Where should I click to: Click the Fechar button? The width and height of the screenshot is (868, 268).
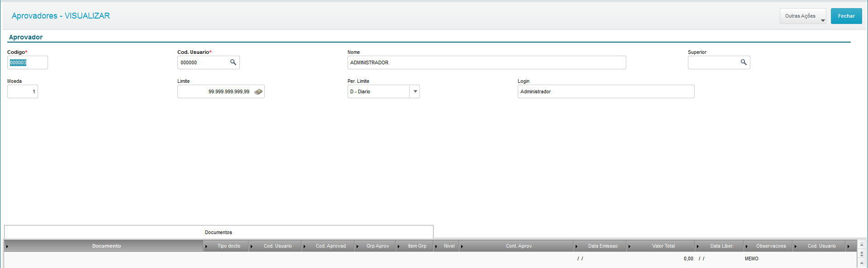click(x=846, y=16)
